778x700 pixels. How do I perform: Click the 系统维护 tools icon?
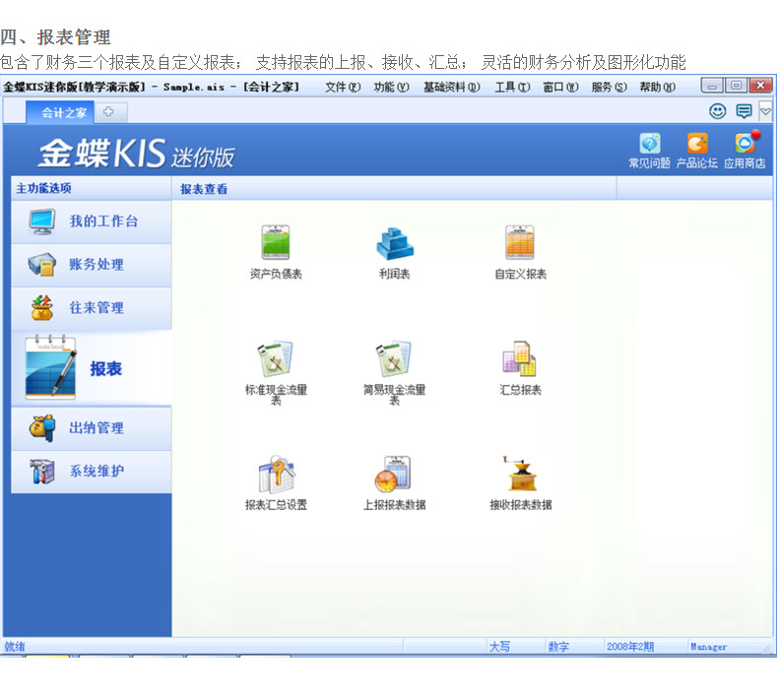(42, 471)
